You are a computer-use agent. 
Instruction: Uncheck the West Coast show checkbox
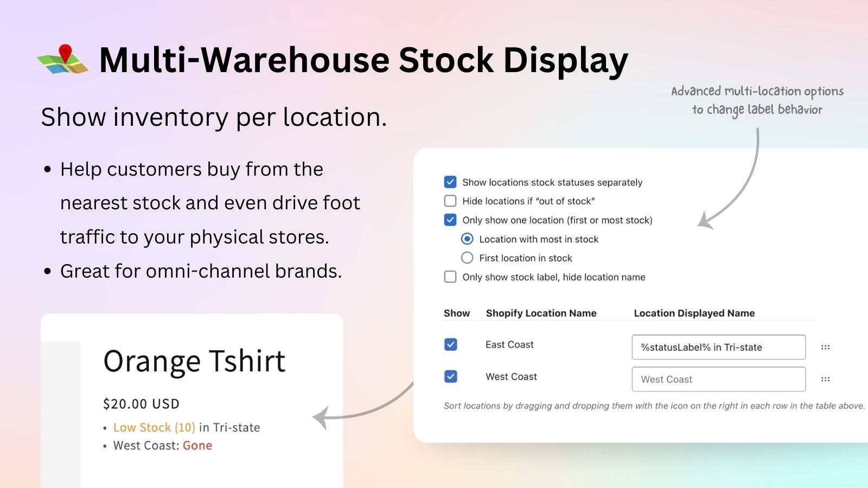point(451,376)
